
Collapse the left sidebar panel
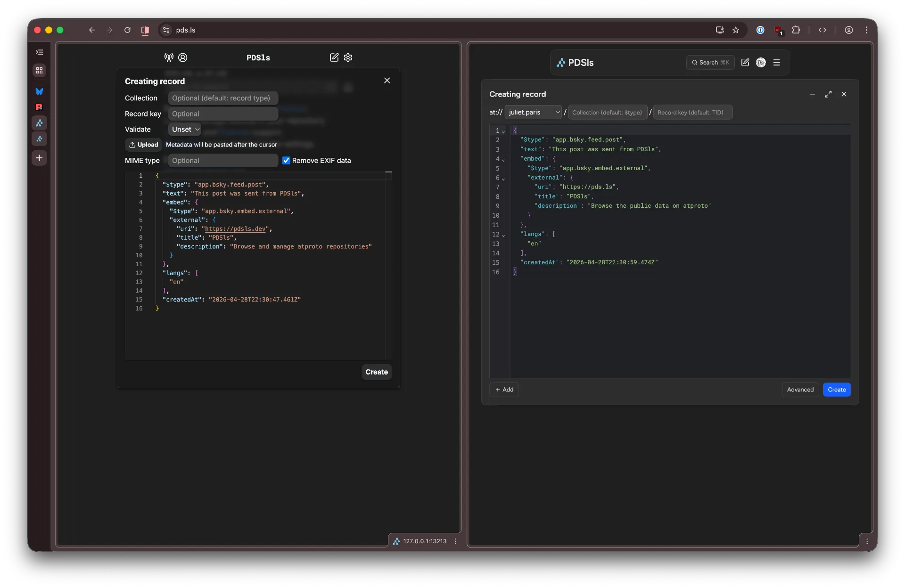(40, 52)
